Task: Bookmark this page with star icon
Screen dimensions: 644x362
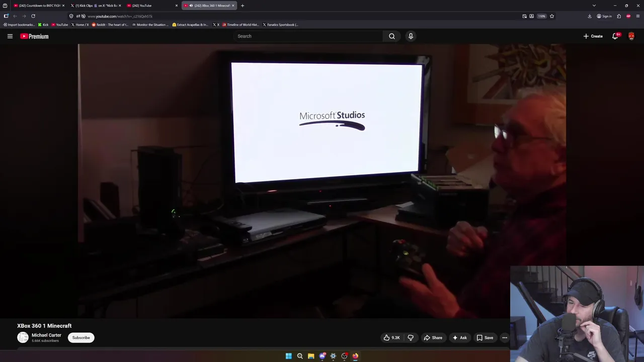Action: click(552, 16)
